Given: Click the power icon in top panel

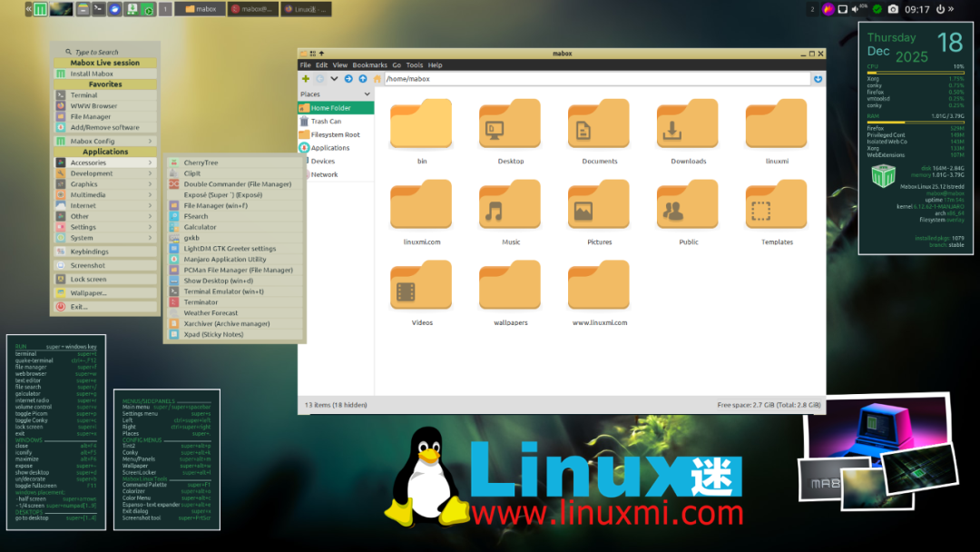Looking at the screenshot, I should click(940, 9).
